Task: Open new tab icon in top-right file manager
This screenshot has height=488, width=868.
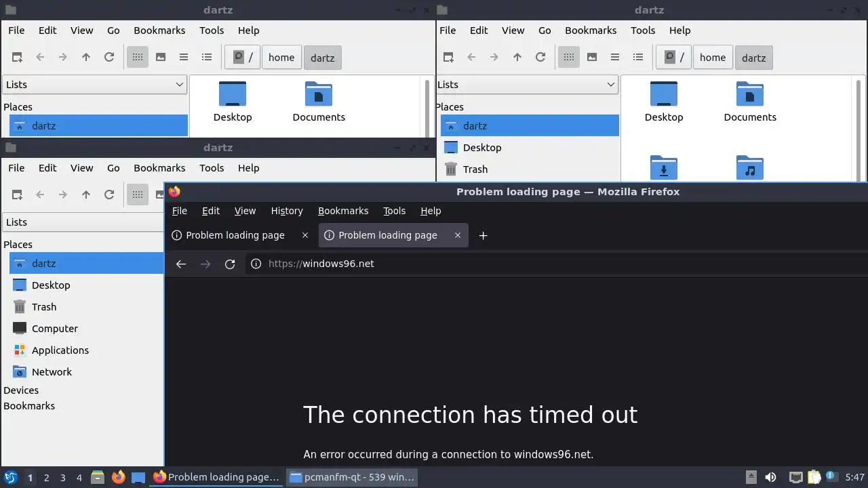Action: point(448,58)
